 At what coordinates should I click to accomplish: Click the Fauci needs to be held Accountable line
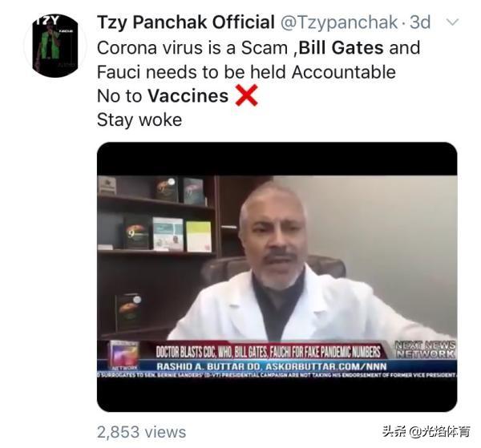click(246, 72)
